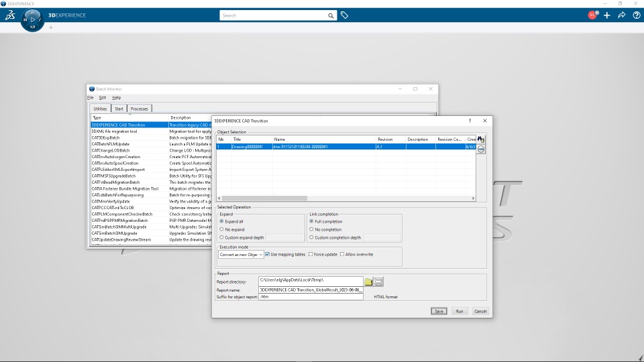
Task: Open the report directory folder browser
Action: pos(368,282)
